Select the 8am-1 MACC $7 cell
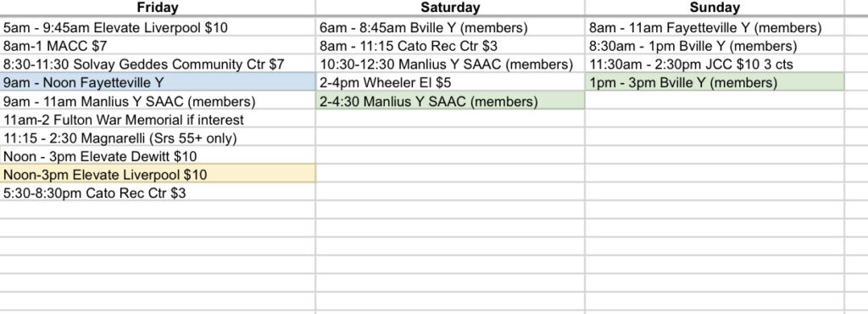 pyautogui.click(x=158, y=46)
